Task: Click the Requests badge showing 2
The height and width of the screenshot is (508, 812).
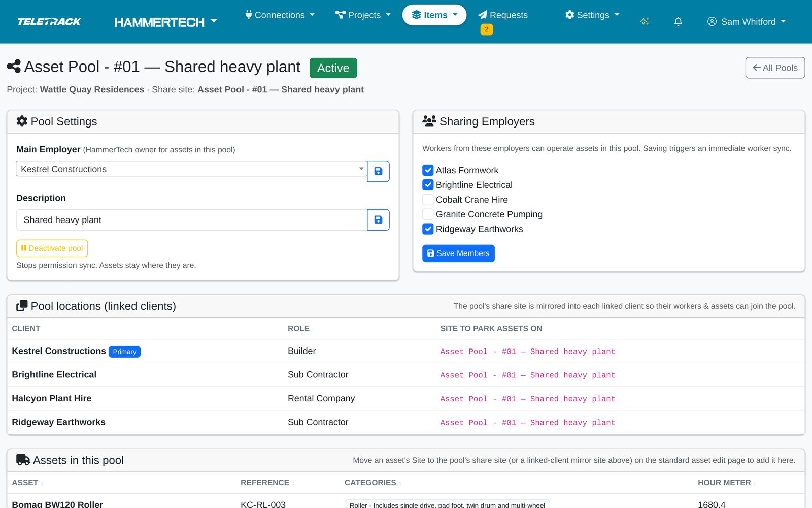Action: [x=487, y=29]
